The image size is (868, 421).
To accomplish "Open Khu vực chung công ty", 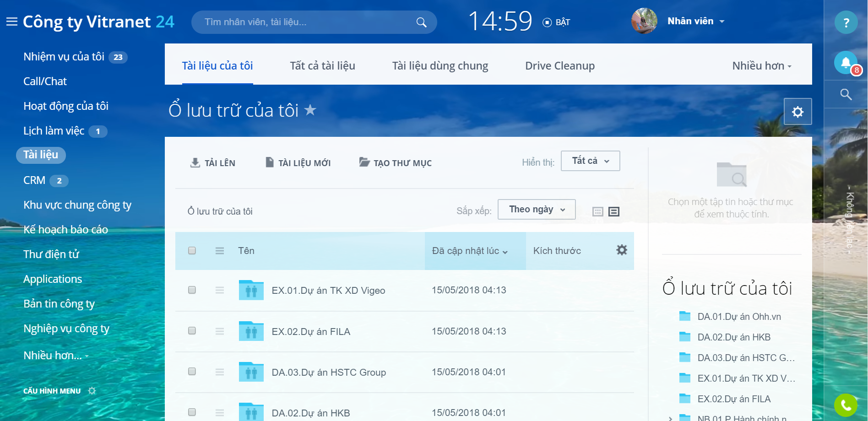I will click(77, 205).
